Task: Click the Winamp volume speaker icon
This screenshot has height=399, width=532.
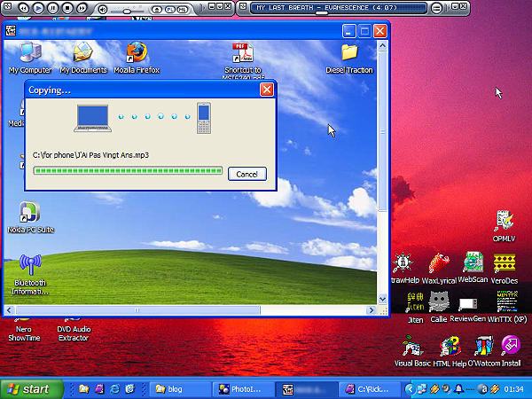Action: (103, 9)
